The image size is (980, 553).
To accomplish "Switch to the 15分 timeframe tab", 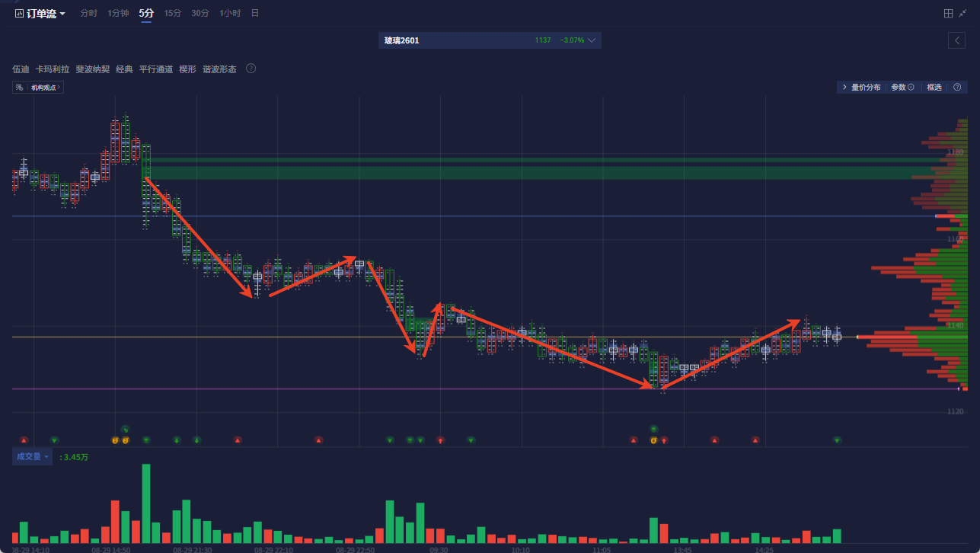I will pyautogui.click(x=172, y=14).
